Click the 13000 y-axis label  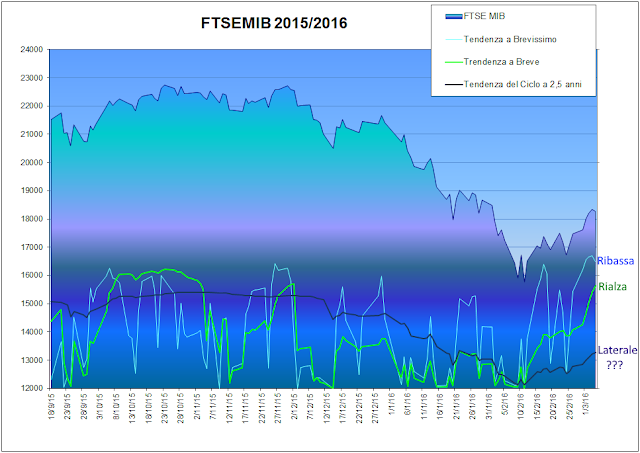[x=31, y=360]
